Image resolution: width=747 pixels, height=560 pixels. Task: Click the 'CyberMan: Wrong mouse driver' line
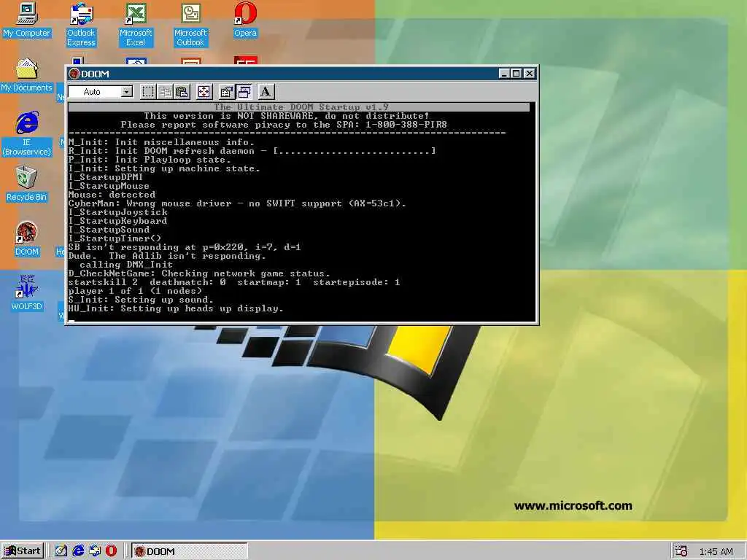(x=237, y=203)
